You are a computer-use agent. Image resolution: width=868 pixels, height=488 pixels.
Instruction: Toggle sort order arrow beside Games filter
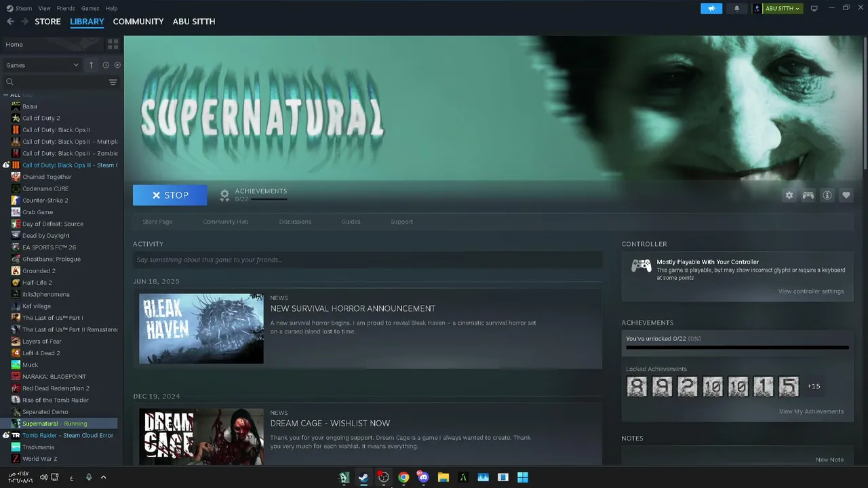pyautogui.click(x=92, y=65)
